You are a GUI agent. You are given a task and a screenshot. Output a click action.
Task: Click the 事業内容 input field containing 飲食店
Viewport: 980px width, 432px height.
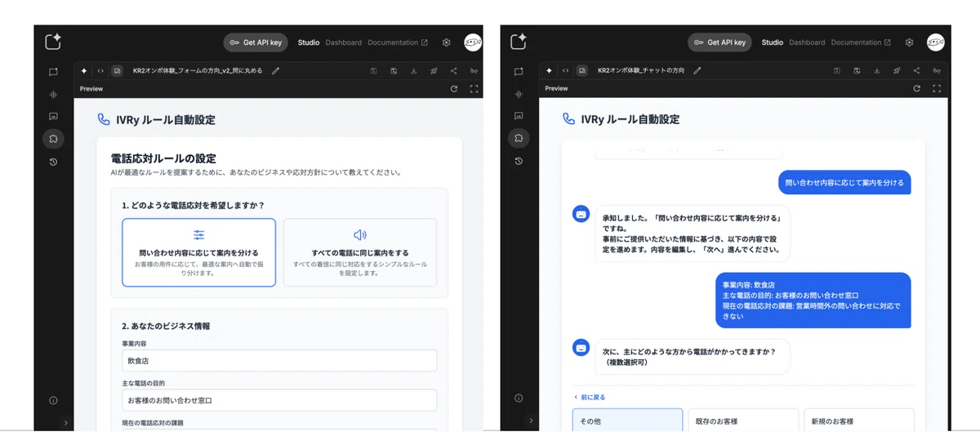tap(279, 360)
